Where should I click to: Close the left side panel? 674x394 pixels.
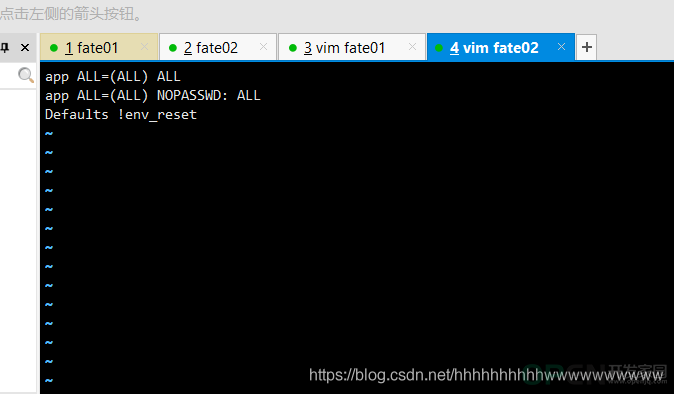point(25,47)
